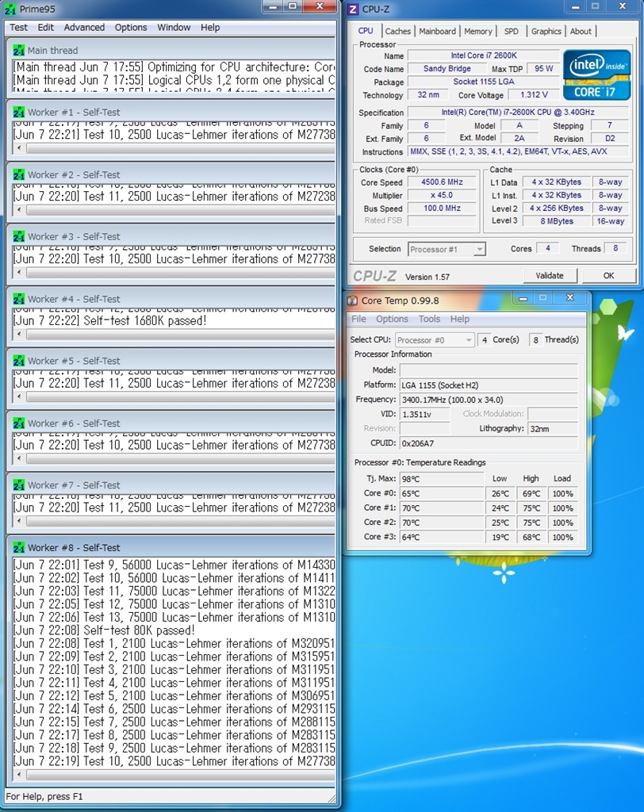Click the Intel Core i7 logo
644x812 pixels.
click(596, 75)
